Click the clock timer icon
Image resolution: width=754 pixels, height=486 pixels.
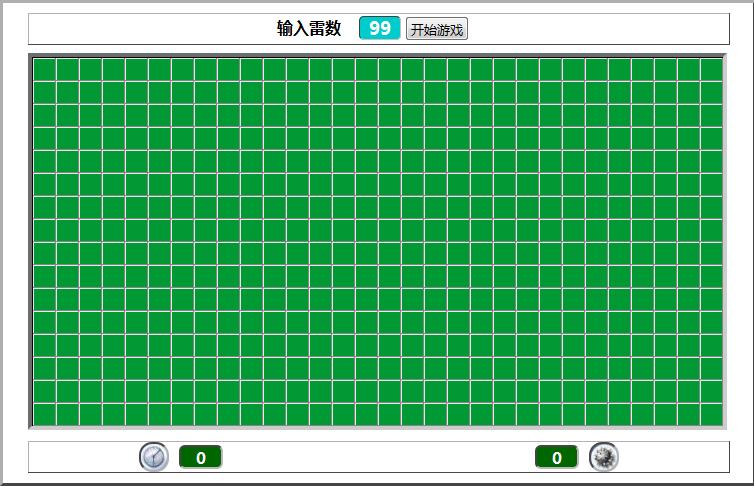154,457
